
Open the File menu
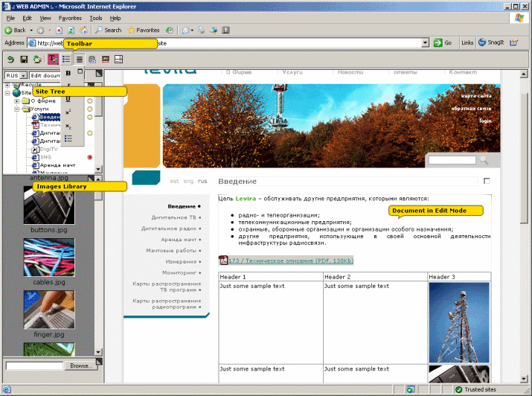pos(10,19)
